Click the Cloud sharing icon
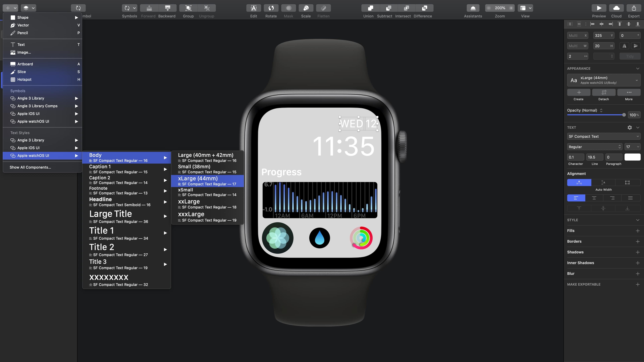Image resolution: width=644 pixels, height=362 pixels. point(616,8)
